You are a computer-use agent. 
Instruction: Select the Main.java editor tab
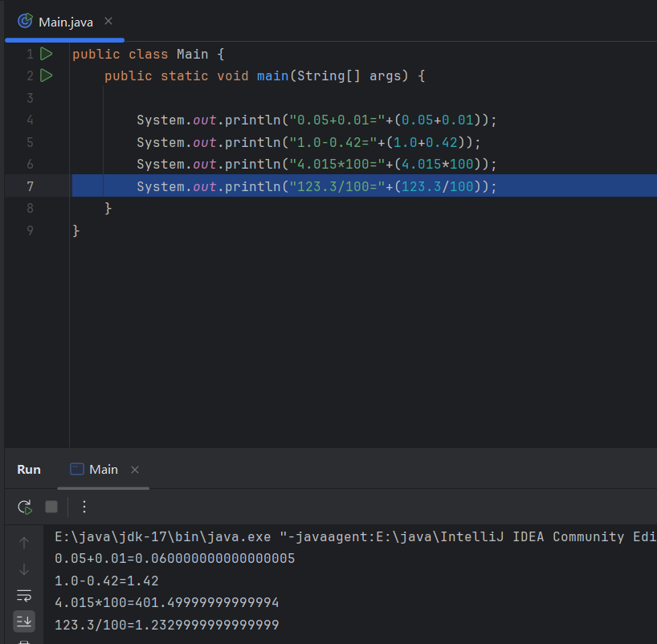tap(65, 22)
